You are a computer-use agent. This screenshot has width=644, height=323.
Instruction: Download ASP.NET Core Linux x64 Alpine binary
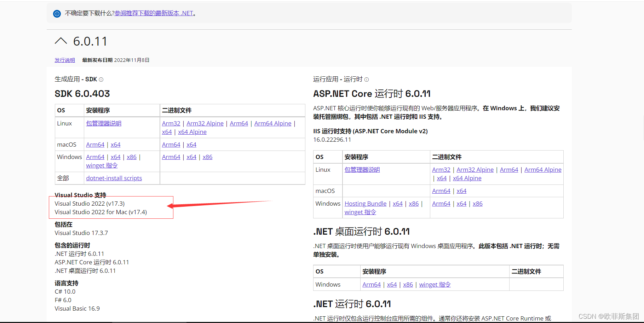click(x=467, y=178)
